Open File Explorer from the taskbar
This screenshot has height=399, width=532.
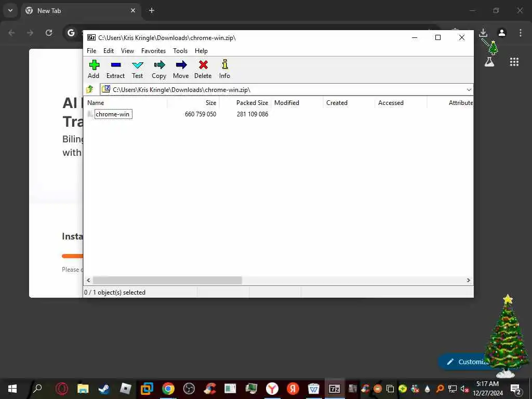83,389
